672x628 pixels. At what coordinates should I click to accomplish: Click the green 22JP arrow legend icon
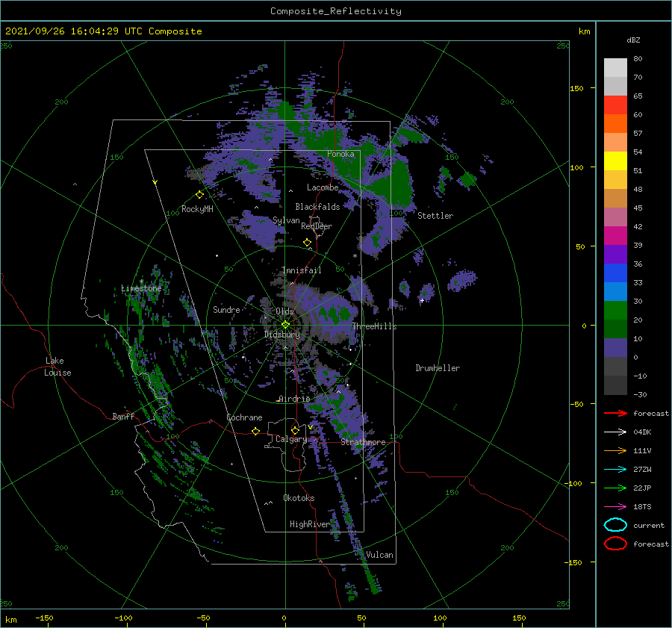[x=615, y=488]
